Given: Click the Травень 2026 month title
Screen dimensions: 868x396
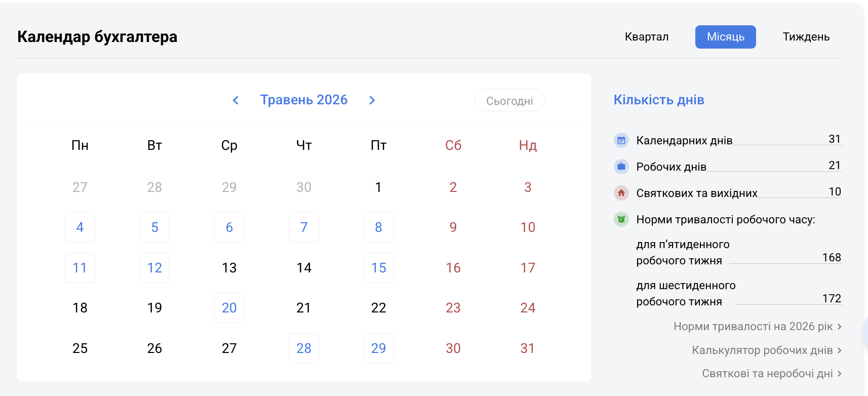Looking at the screenshot, I should tap(304, 100).
